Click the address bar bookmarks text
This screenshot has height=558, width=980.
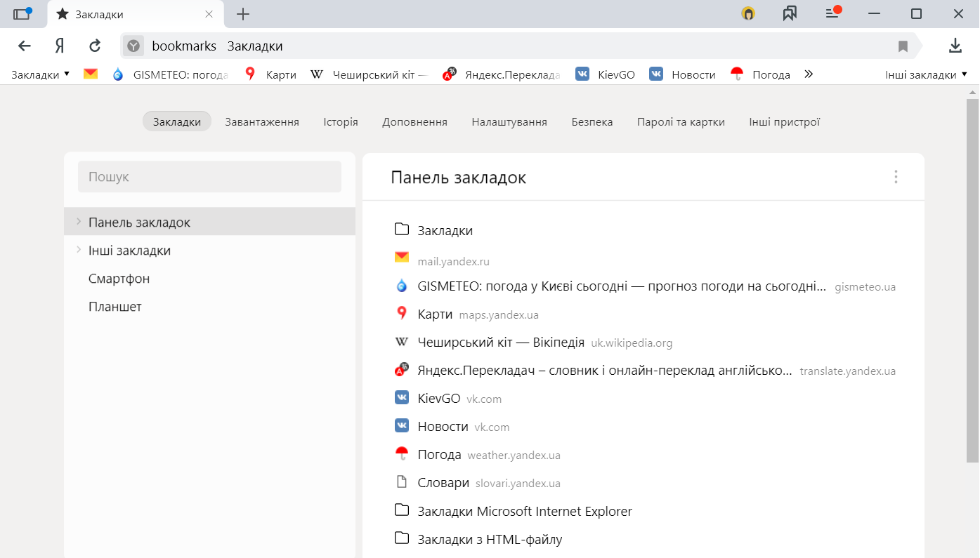pos(184,46)
